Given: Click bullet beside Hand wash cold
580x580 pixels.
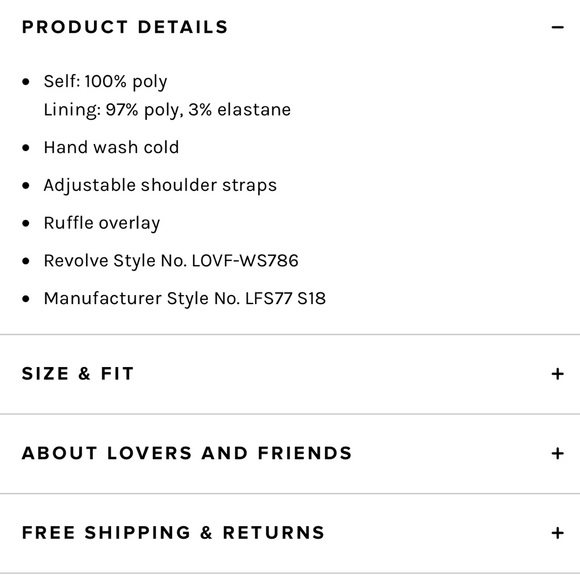Looking at the screenshot, I should click(26, 148).
